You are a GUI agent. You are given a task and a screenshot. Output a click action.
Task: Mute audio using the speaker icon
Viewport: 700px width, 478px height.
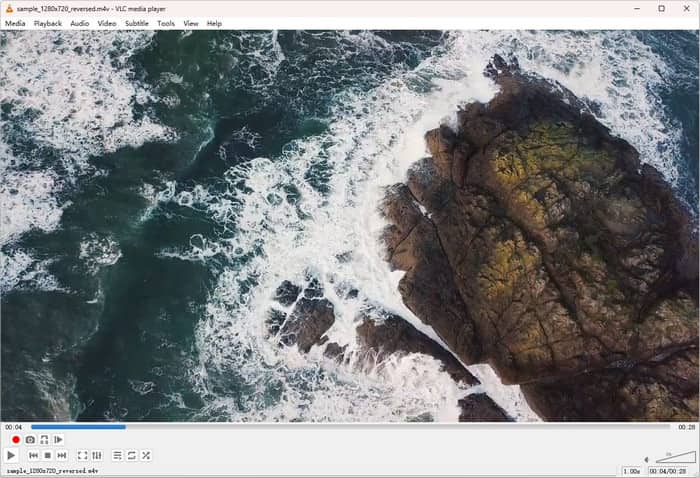[x=648, y=457]
